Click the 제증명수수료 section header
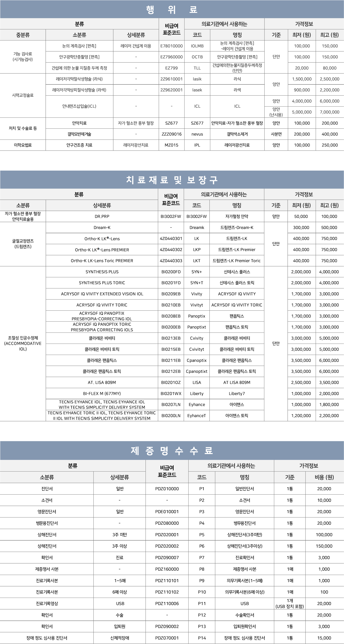344x644 pixels. pos(172,450)
